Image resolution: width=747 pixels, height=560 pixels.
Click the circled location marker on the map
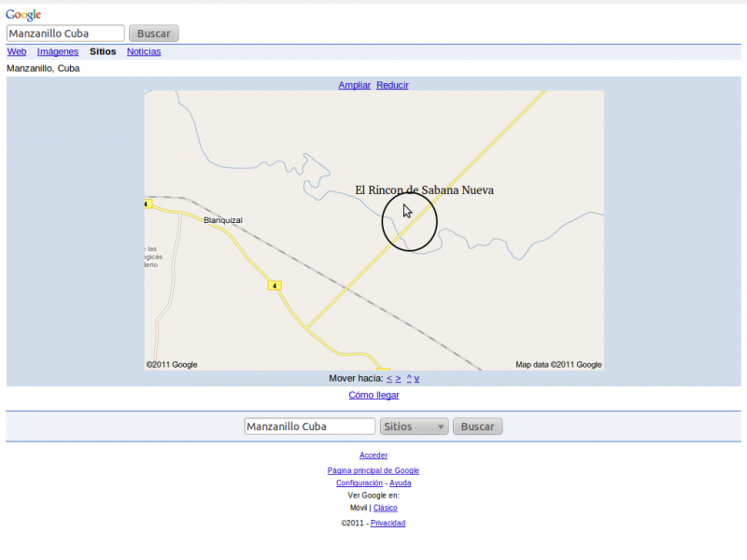(408, 220)
